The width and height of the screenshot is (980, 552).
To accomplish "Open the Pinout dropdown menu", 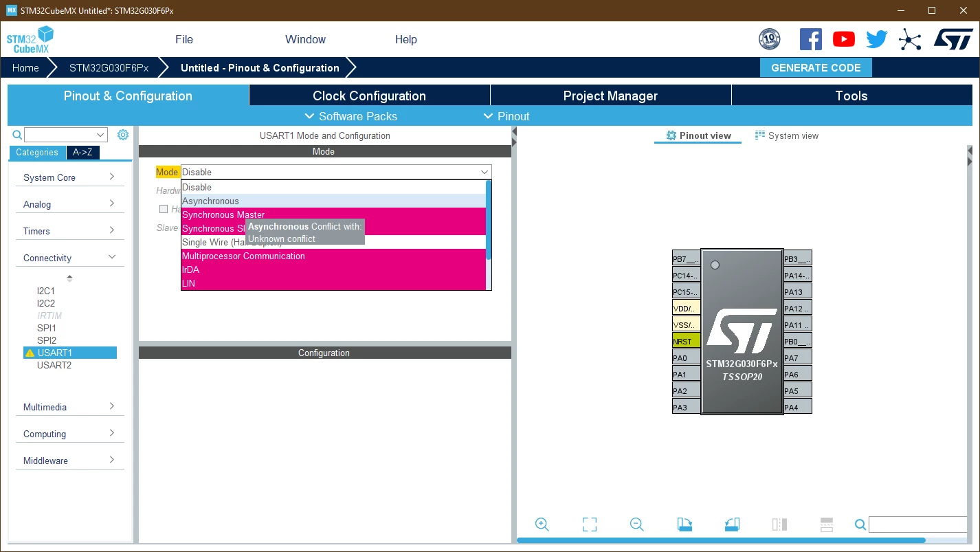I will [x=506, y=116].
